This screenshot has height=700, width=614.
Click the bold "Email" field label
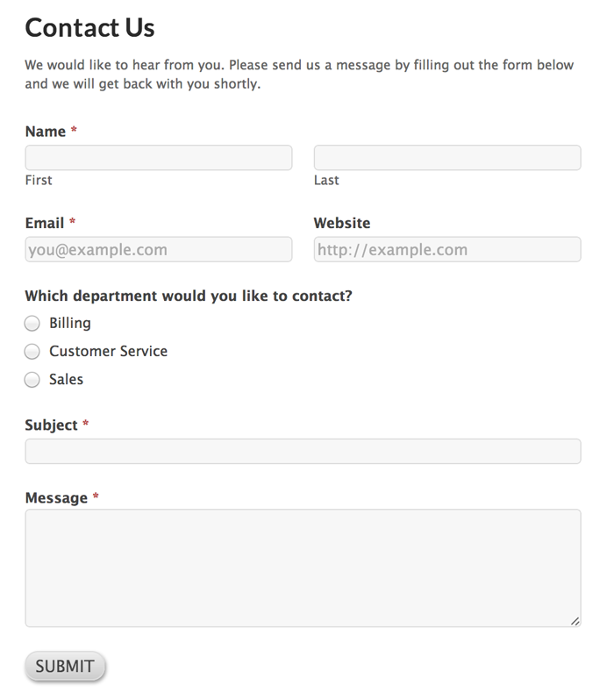point(45,223)
